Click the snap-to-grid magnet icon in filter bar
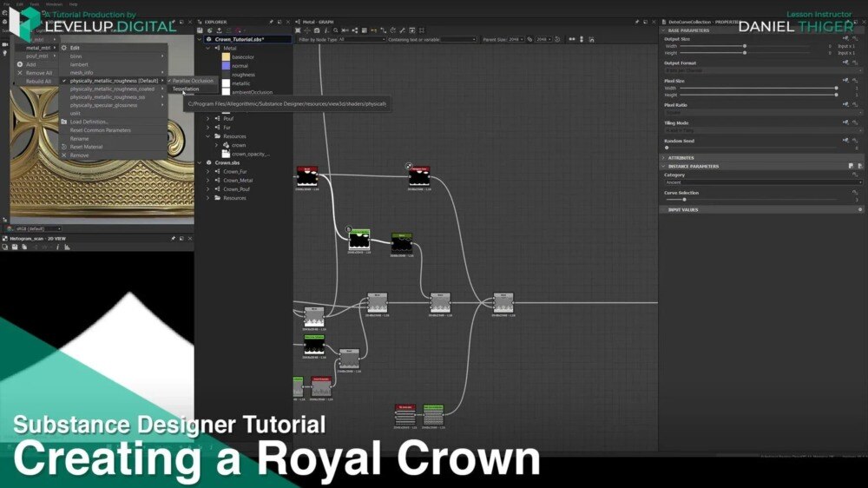868x488 pixels. tap(591, 39)
